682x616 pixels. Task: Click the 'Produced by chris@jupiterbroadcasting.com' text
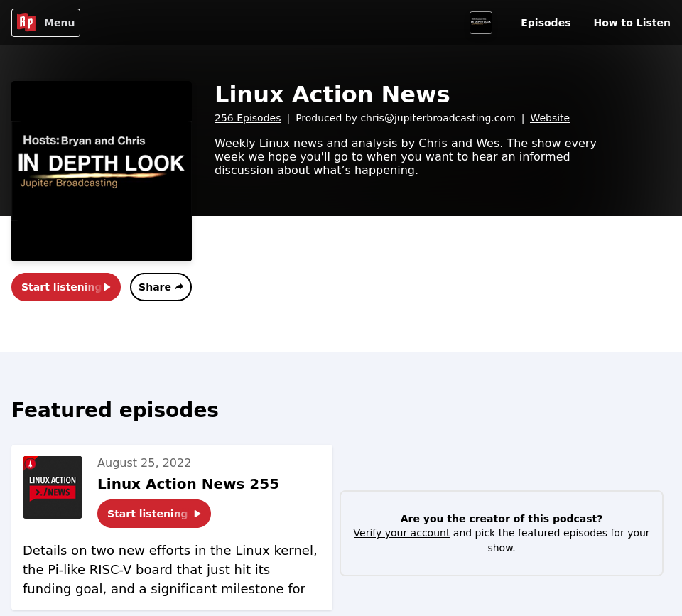click(406, 118)
